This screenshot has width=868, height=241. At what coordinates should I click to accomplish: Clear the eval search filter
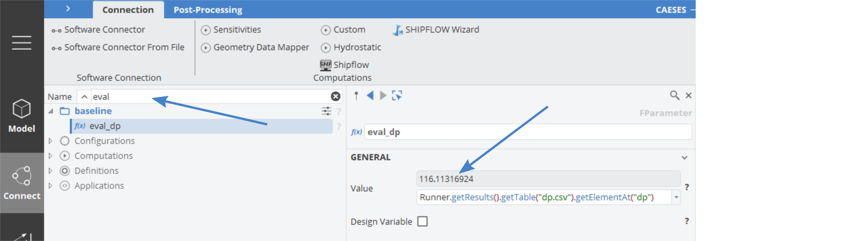[x=335, y=96]
